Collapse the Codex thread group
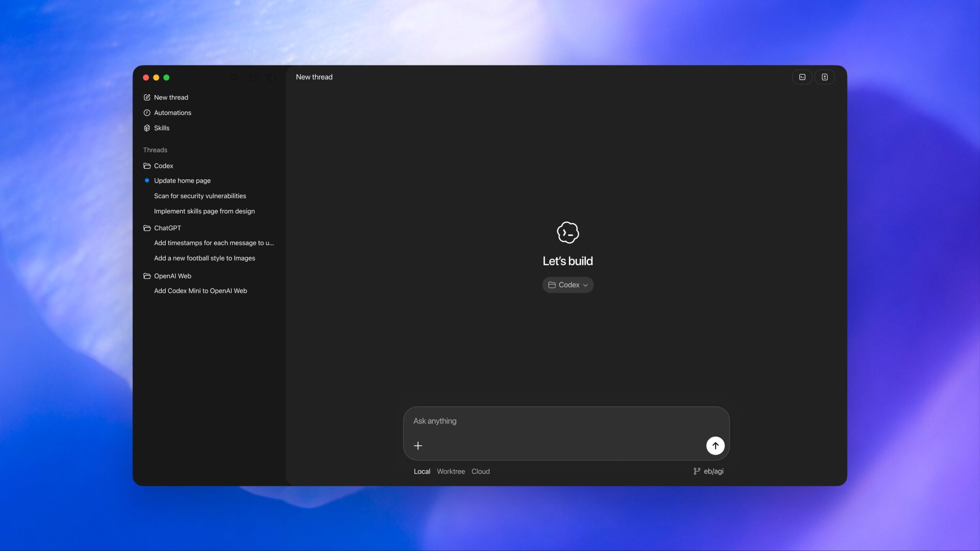The width and height of the screenshot is (980, 551). point(147,166)
